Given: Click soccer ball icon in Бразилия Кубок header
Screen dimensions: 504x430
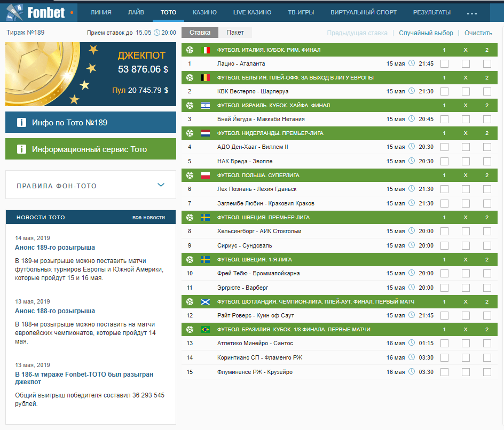Looking at the screenshot, I should click(x=190, y=329).
